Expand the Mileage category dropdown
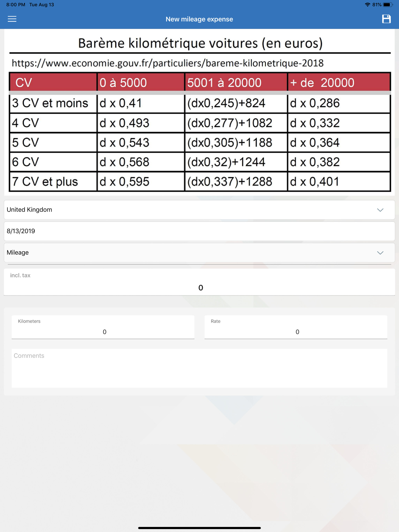This screenshot has width=399, height=532. 199,253
